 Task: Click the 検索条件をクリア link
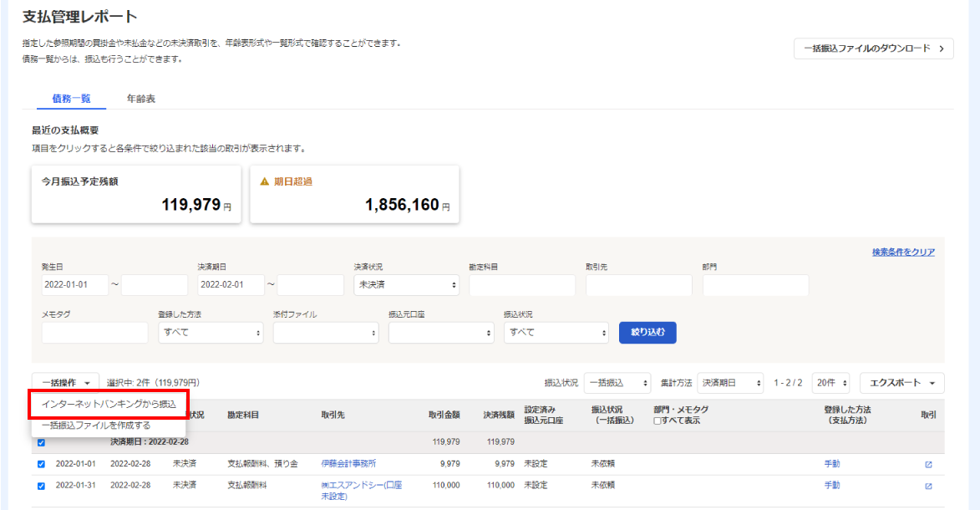903,252
